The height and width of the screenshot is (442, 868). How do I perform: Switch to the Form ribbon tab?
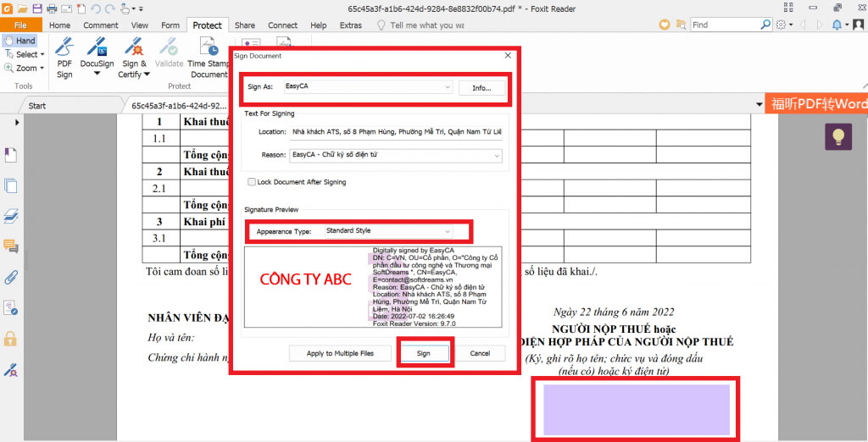170,25
